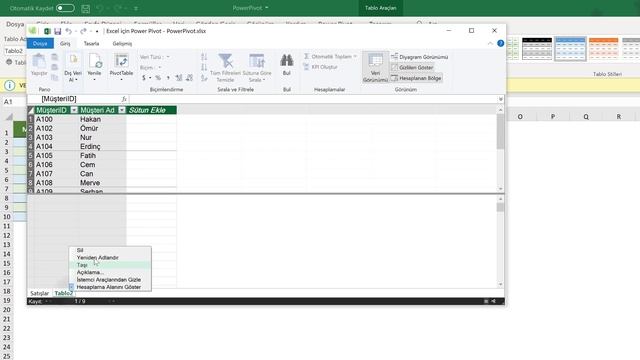Open the Tablo2 sheet tab
Viewport: 640px width, 360px height.
click(64, 293)
